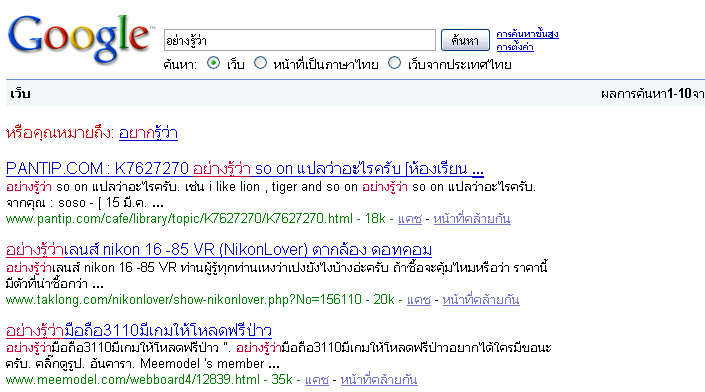
Task: Open the PANTIP.COM K7627270 result title
Action: 245,169
